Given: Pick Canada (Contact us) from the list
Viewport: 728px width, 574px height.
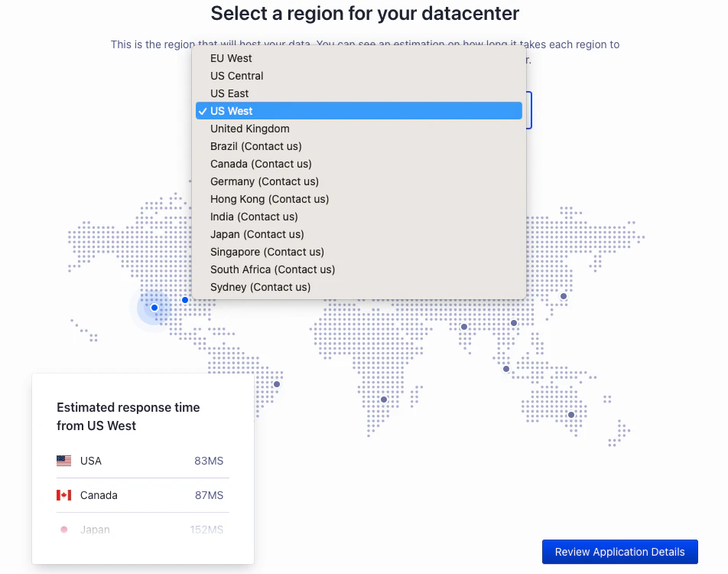Looking at the screenshot, I should click(359, 164).
